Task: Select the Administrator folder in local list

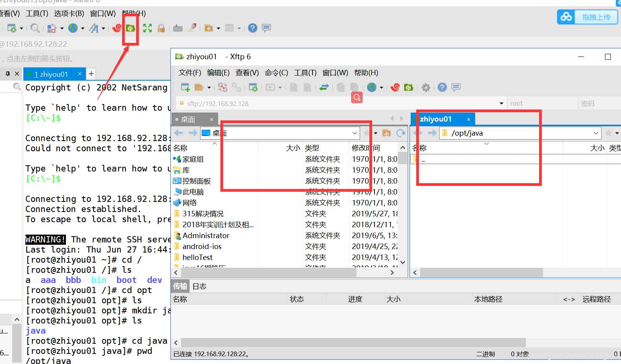Action: pyautogui.click(x=206, y=236)
